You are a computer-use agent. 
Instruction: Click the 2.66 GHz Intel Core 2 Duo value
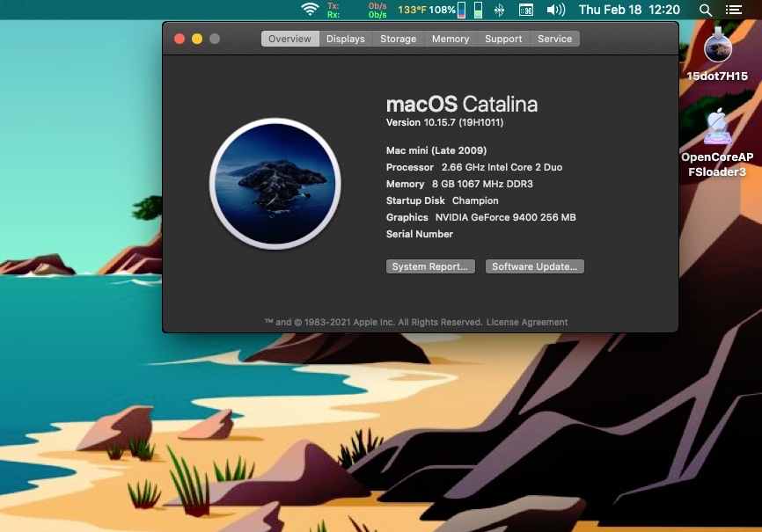pyautogui.click(x=502, y=167)
